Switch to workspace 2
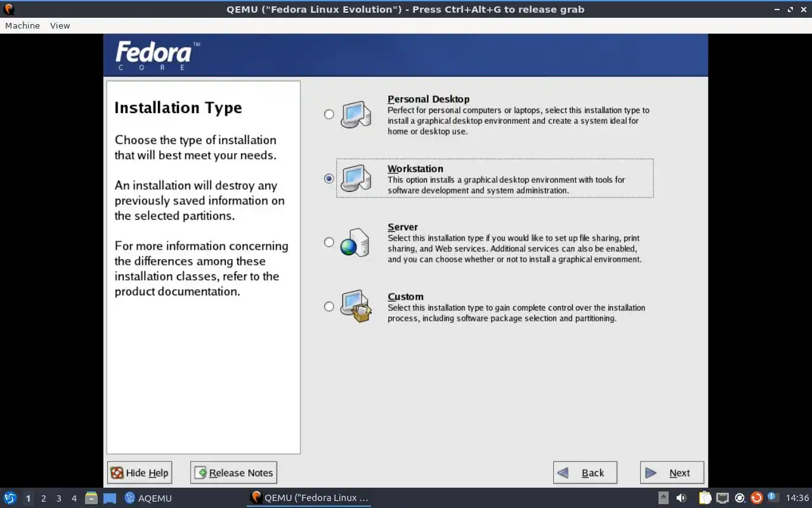Viewport: 812px width, 508px height. click(x=43, y=498)
